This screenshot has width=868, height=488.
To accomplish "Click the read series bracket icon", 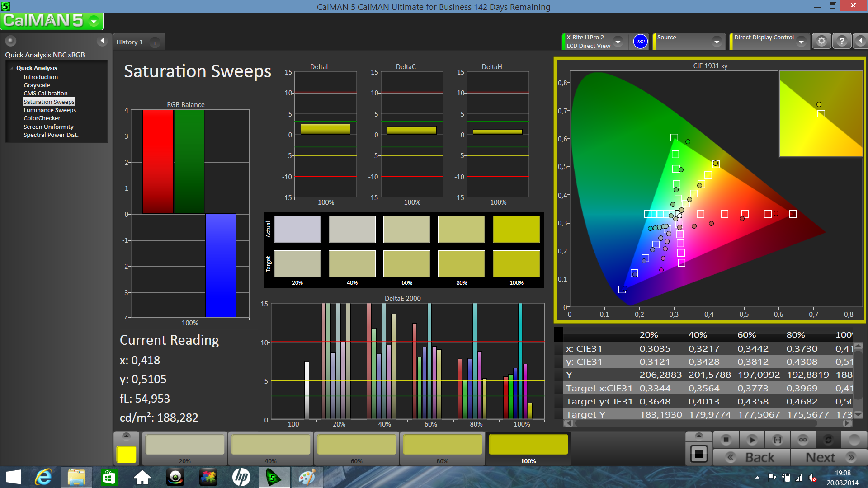I will [x=777, y=439].
